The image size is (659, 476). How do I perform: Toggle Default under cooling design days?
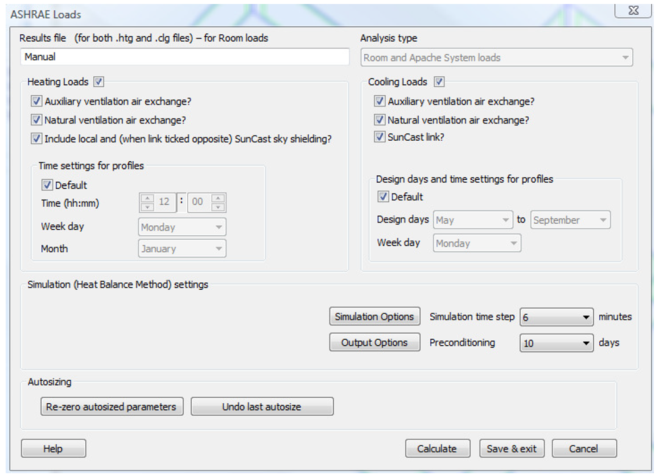(383, 197)
